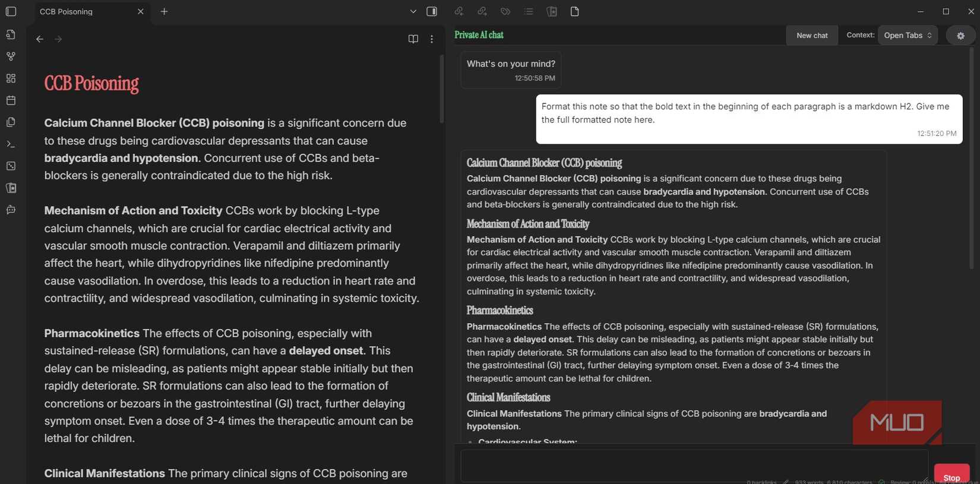980x484 pixels.
Task: Open the outline pane icon
Action: (529, 11)
